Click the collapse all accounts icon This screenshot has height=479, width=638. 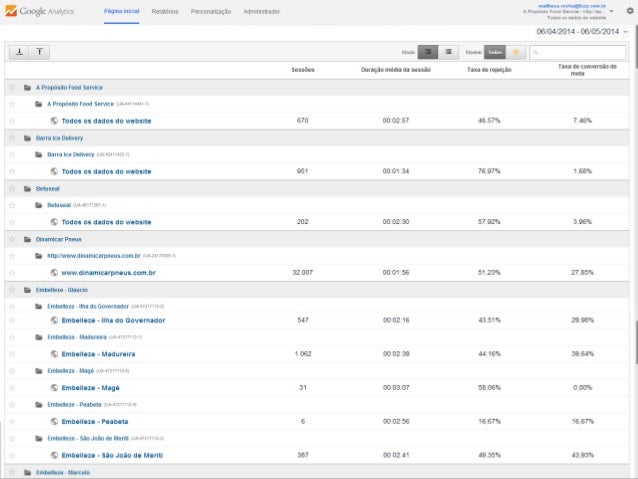pos(38,51)
